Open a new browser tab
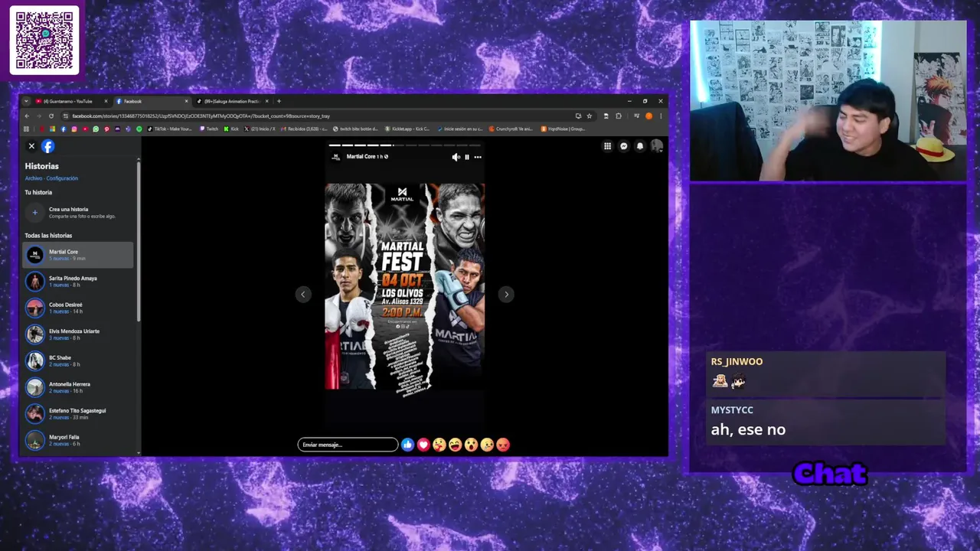980x551 pixels. pyautogui.click(x=279, y=101)
